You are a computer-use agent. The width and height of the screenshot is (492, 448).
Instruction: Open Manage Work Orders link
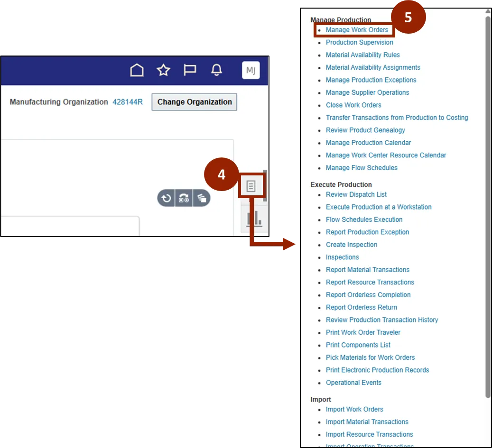[x=357, y=30]
